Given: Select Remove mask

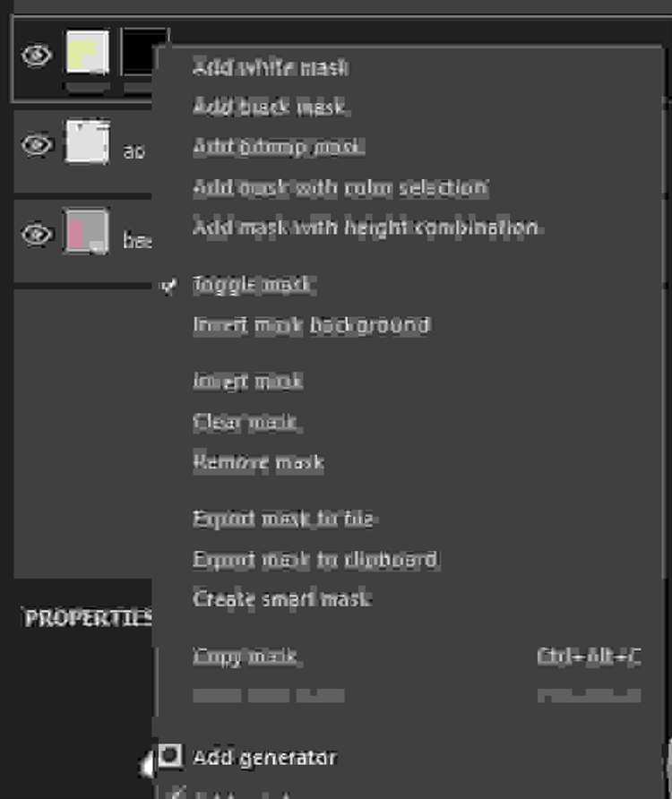Looking at the screenshot, I should tap(258, 461).
